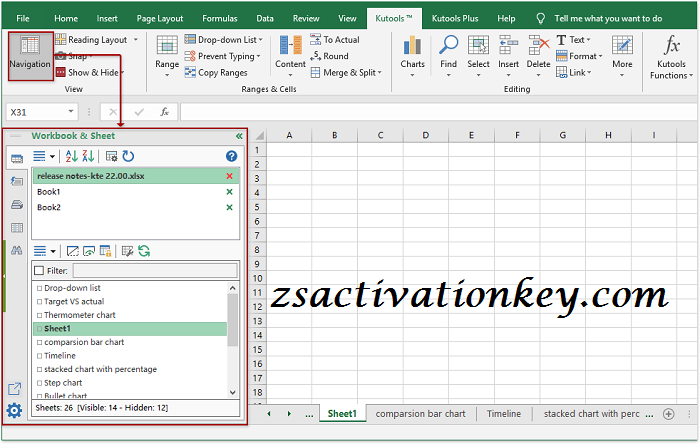Switch to the Formulas ribbon tab
This screenshot has height=444, width=700.
(220, 19)
